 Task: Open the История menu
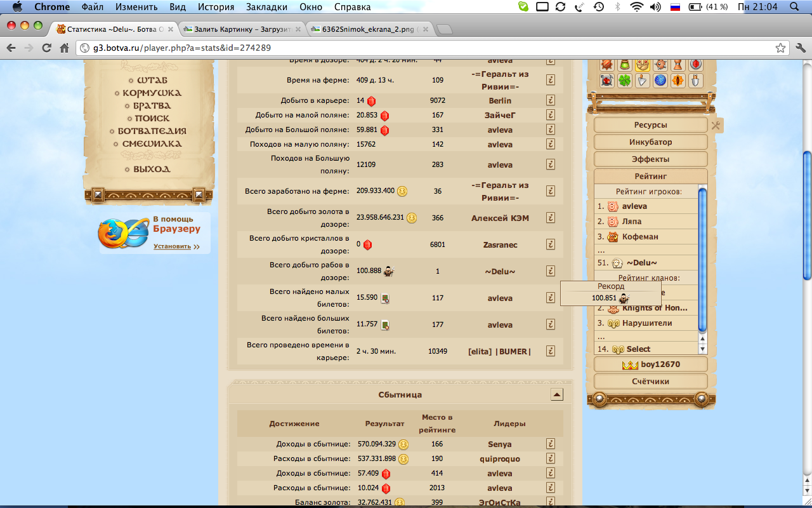point(216,7)
